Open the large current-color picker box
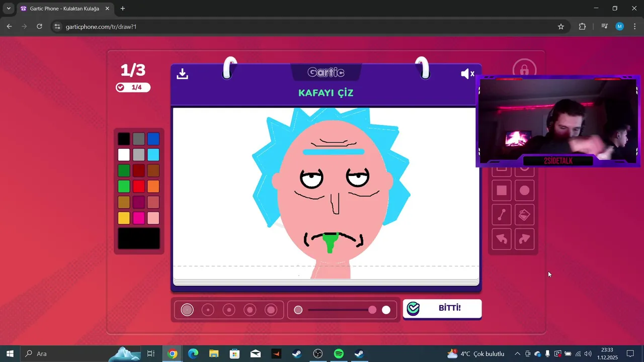644x362 pixels. coord(139,238)
